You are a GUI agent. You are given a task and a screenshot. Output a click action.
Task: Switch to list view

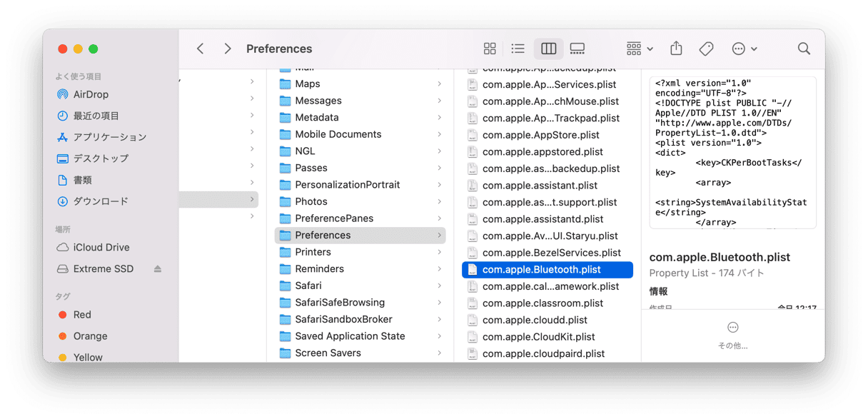tap(518, 49)
